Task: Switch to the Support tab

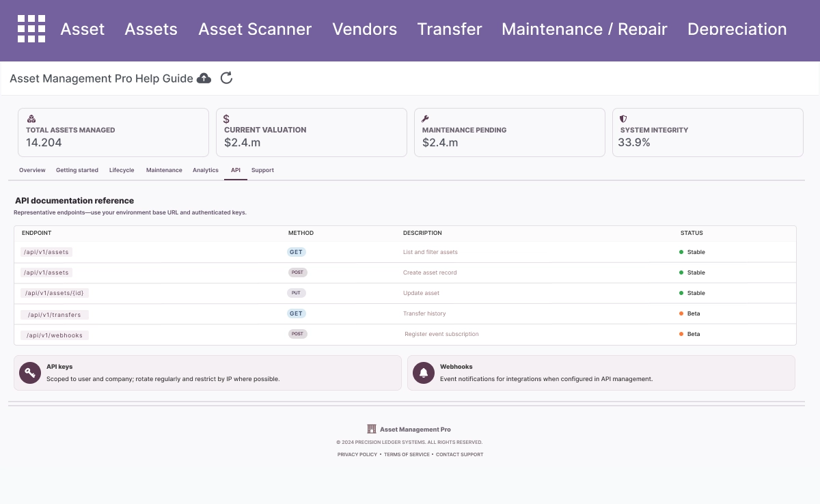Action: tap(262, 170)
